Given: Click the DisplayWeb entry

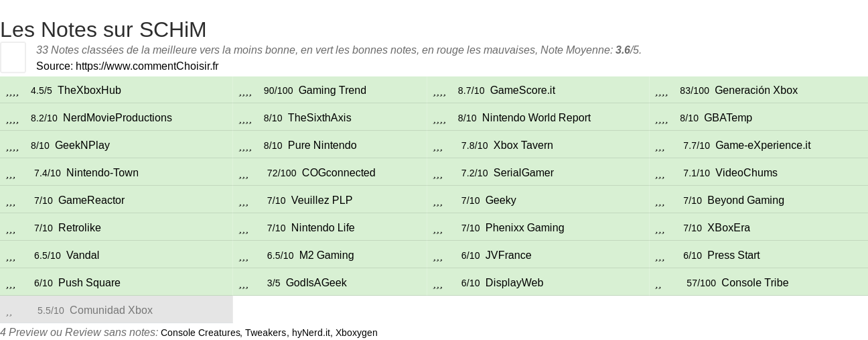Looking at the screenshot, I should click(x=514, y=283).
